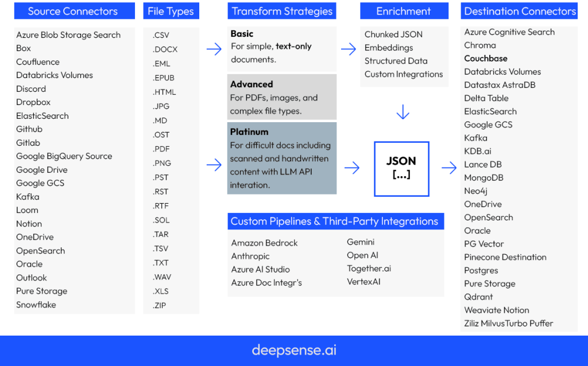Select the Destination Connectors header

[520, 11]
